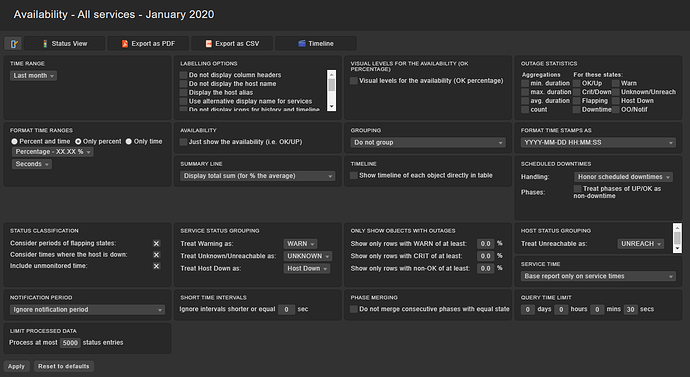Check count aggregation

[525, 110]
